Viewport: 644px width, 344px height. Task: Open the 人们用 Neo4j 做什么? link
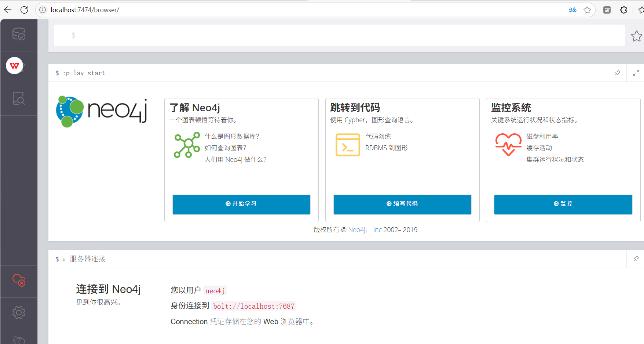click(235, 160)
